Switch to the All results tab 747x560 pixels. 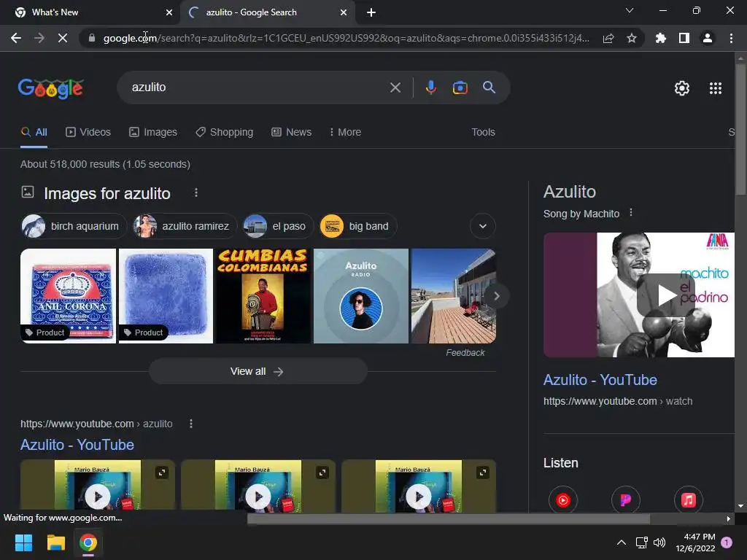[x=34, y=132]
